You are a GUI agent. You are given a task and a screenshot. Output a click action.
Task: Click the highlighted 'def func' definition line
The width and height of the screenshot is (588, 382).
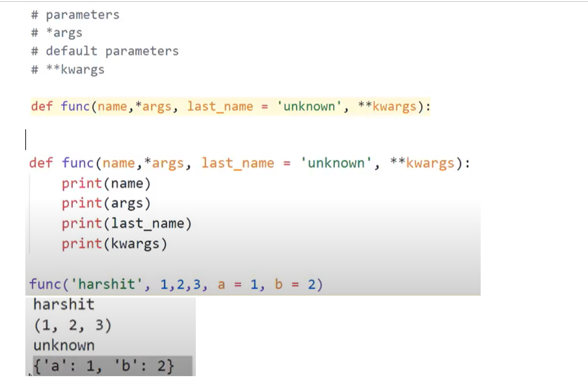228,106
